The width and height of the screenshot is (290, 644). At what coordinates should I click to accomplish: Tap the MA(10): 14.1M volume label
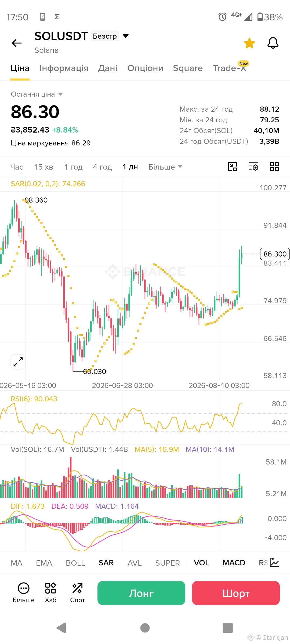[x=210, y=449]
